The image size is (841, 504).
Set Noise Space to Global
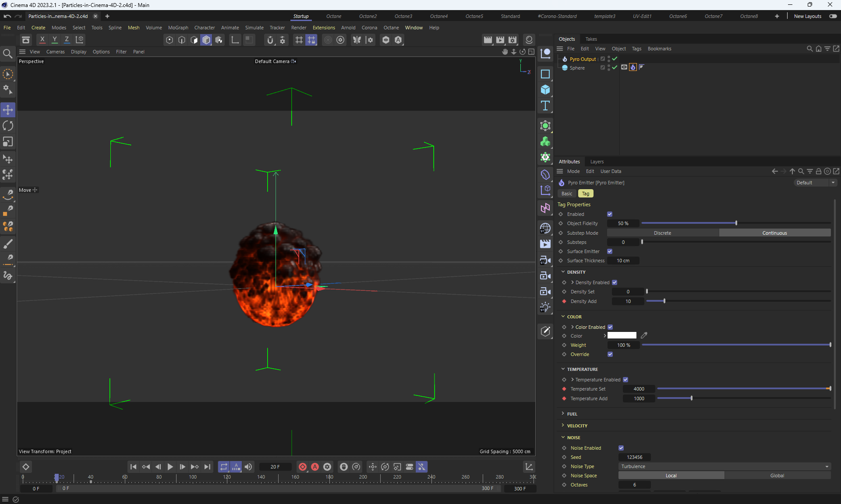[777, 476]
